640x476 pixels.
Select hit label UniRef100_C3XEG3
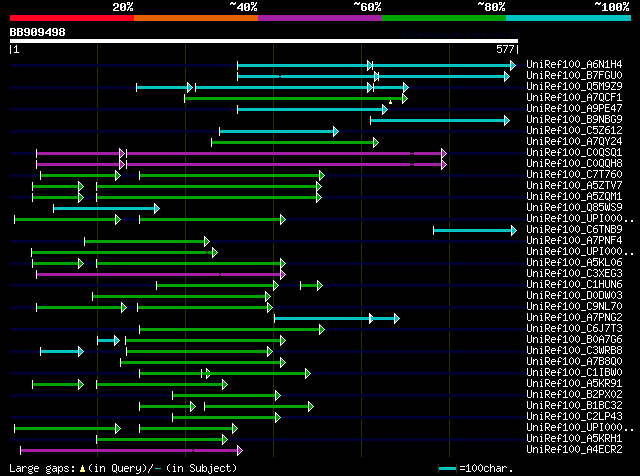[574, 274]
